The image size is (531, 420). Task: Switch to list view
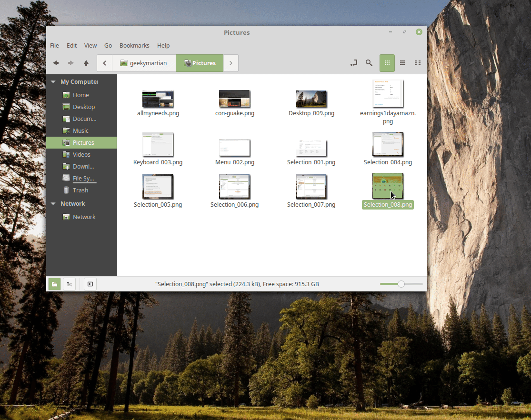[402, 63]
